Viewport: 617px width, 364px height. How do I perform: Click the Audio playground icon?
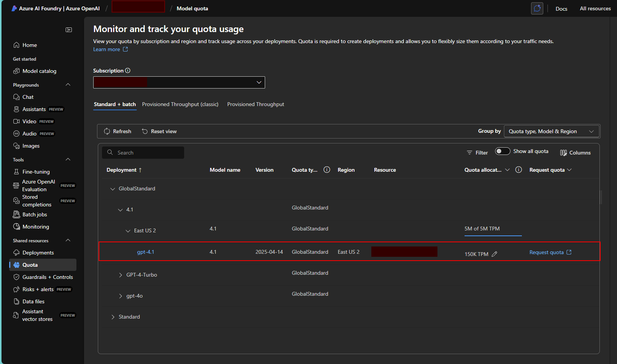(x=16, y=134)
